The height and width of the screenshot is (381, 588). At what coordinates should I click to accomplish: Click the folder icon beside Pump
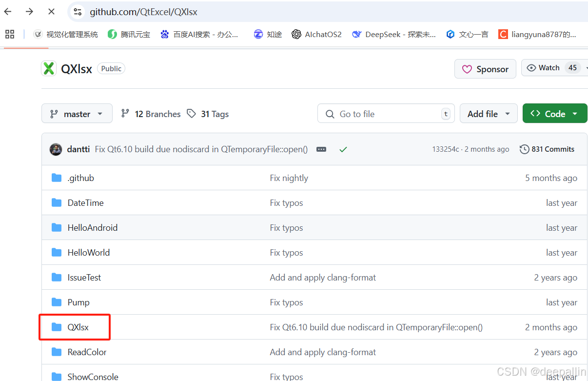point(57,302)
